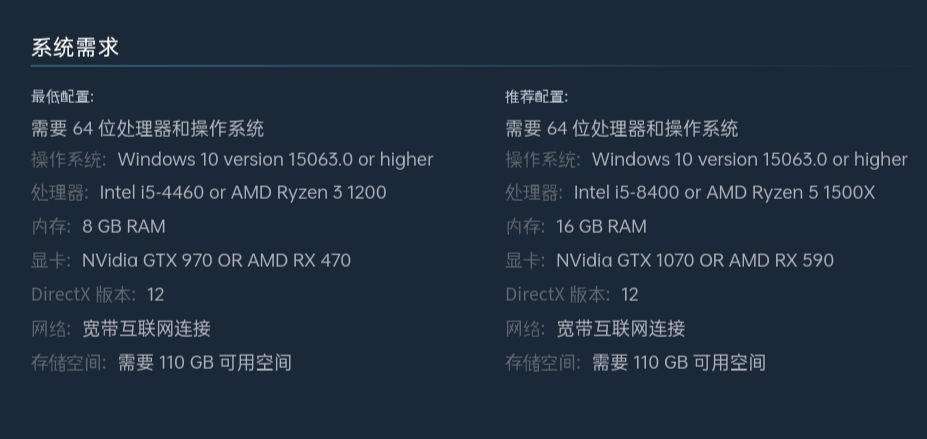
Task: Click NVidia GTX 970 OR AMD RX 470
Action: 216,260
